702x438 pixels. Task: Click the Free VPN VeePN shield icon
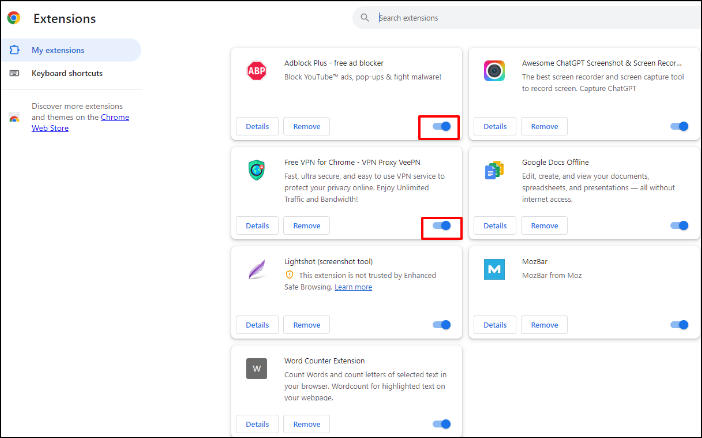click(x=256, y=170)
